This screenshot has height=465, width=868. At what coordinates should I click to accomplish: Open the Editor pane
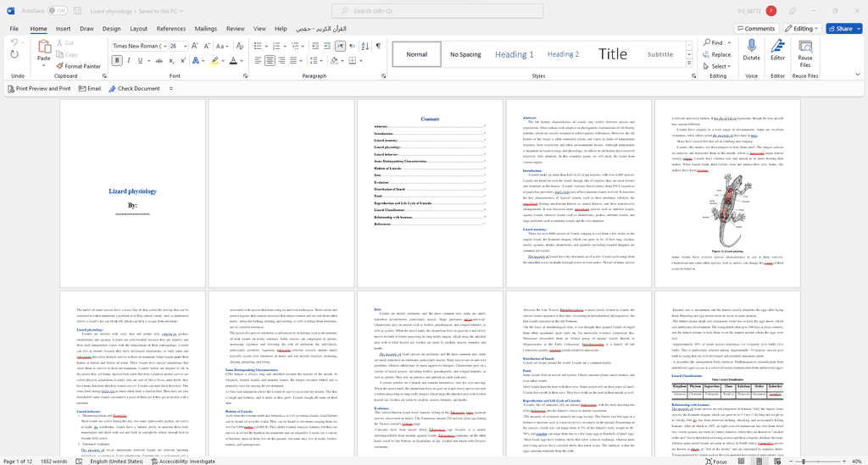pyautogui.click(x=778, y=50)
